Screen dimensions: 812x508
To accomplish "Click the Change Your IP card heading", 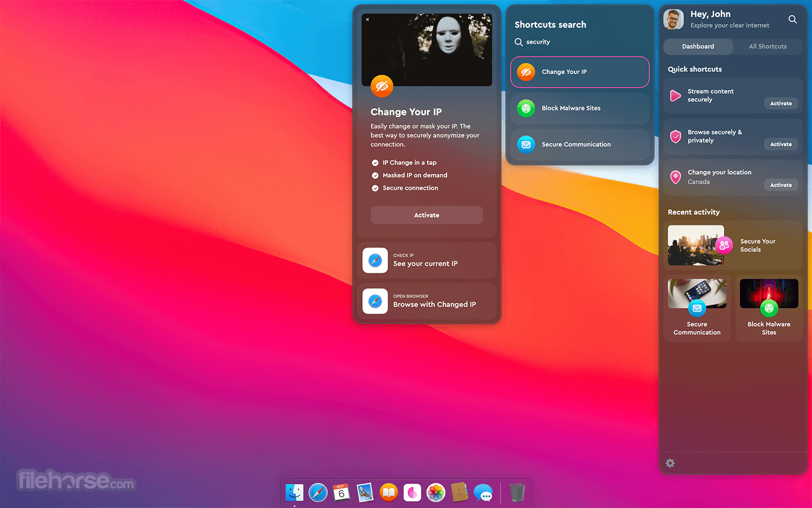I will (406, 112).
